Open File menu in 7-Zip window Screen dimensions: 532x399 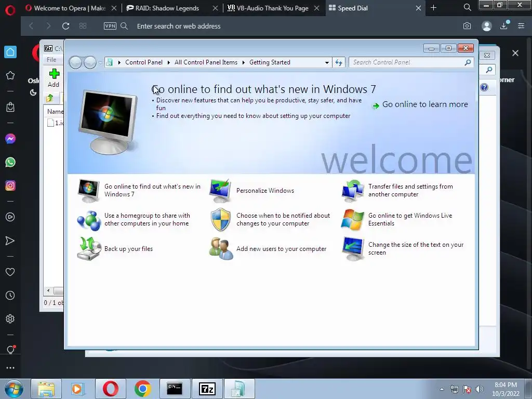[51, 59]
